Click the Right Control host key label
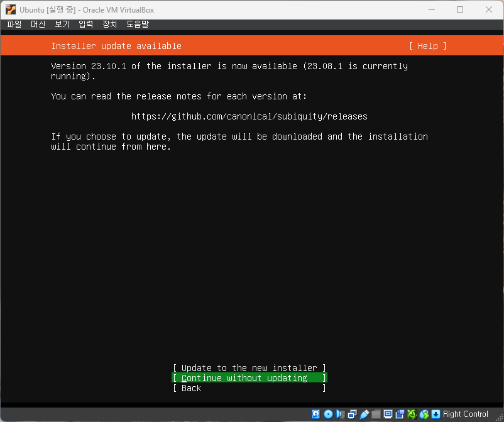This screenshot has width=504, height=422. point(466,414)
